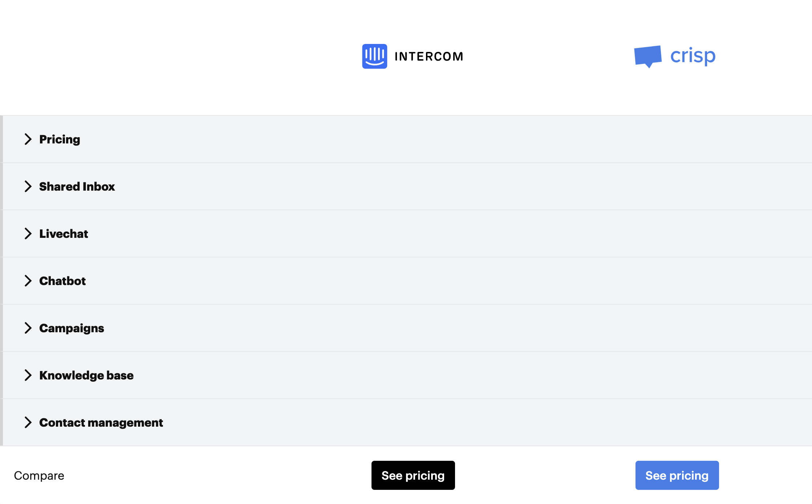This screenshot has height=504, width=812.
Task: Open the Campaigns row label
Action: [x=72, y=328]
